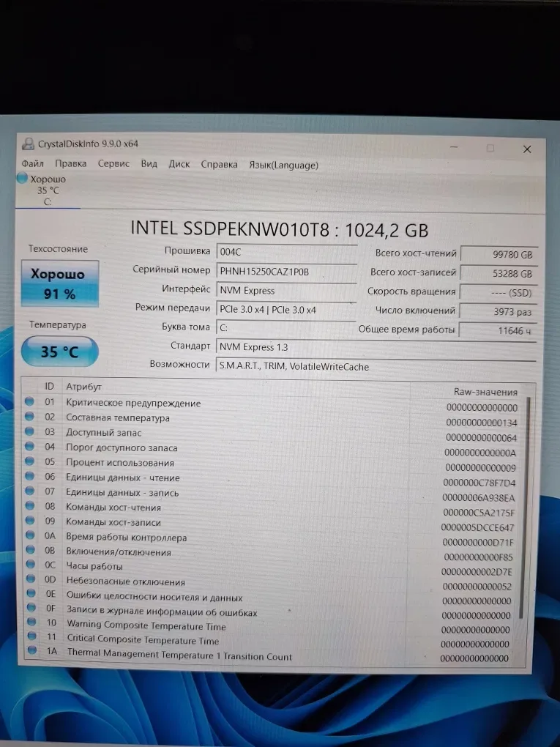
Task: Click the Атрибут column header
Action: [83, 387]
